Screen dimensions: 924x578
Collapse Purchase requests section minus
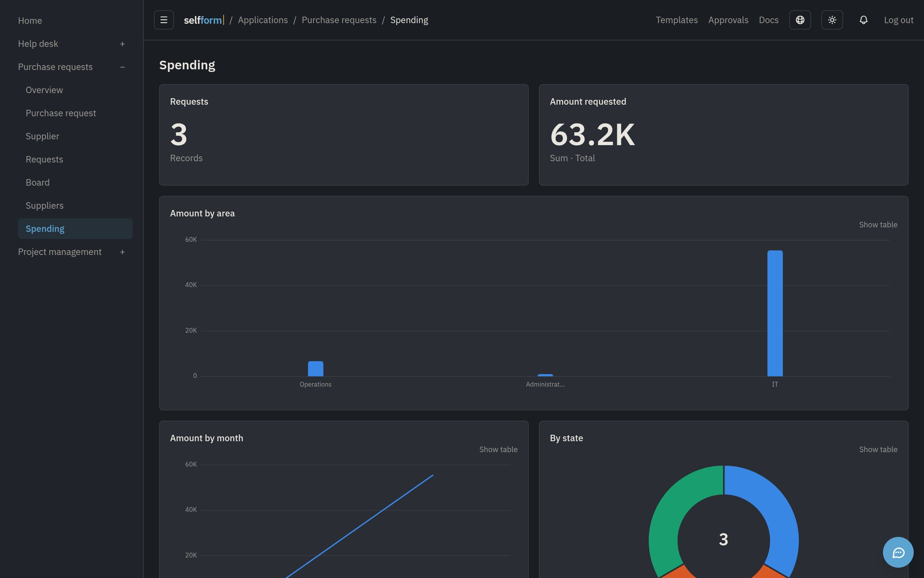pyautogui.click(x=123, y=67)
